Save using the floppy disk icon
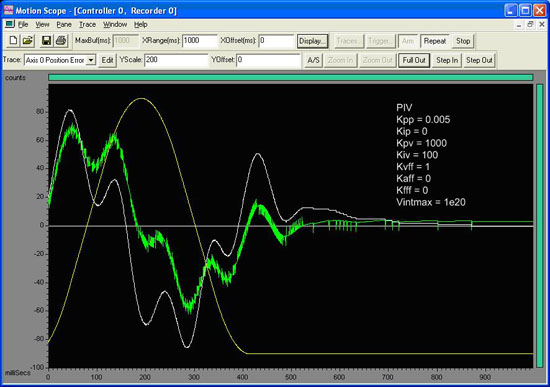Screen dimensions: 550x387 pyautogui.click(x=46, y=41)
